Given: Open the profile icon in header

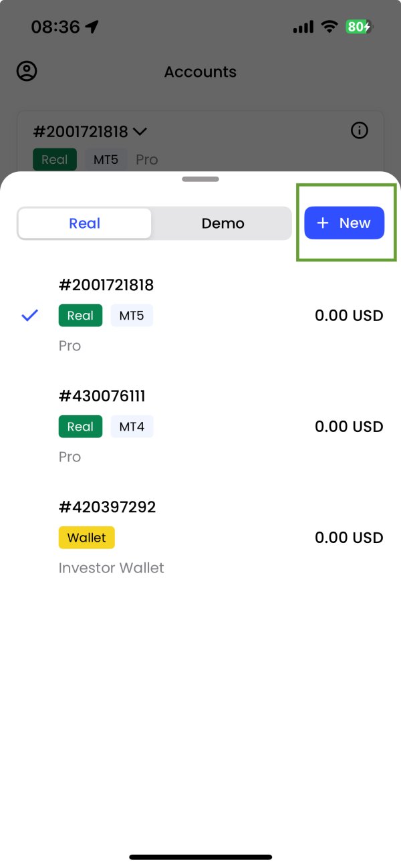Looking at the screenshot, I should click(27, 72).
